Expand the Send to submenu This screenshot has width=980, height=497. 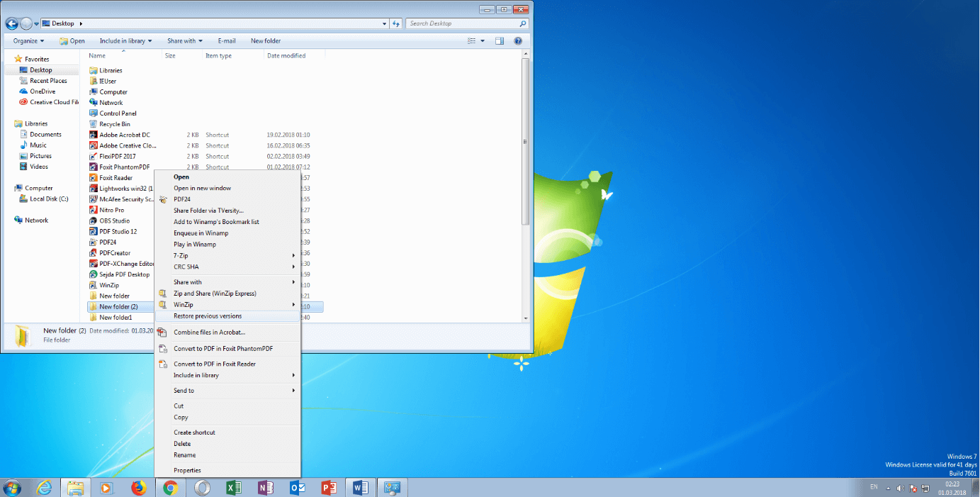tap(227, 391)
